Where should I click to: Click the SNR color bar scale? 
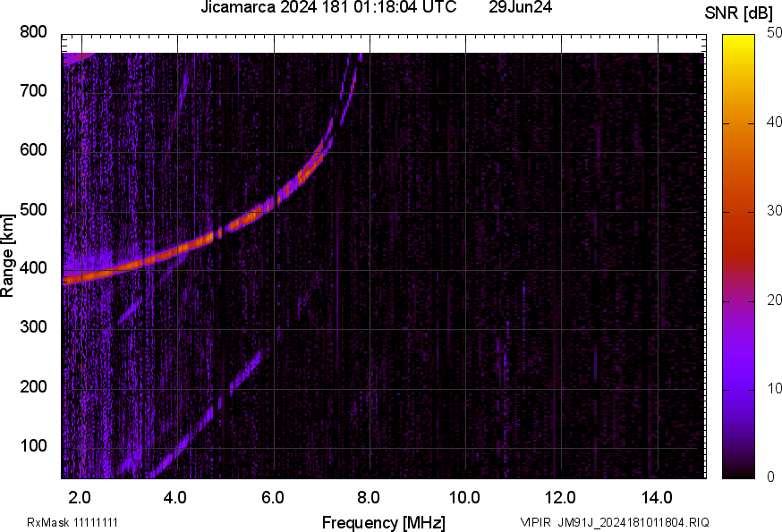point(738,257)
